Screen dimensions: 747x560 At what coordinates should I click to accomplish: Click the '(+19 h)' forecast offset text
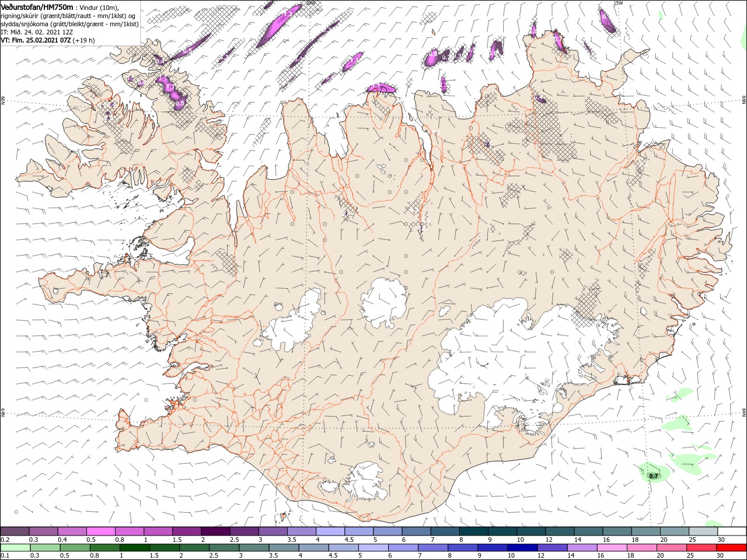(84, 40)
